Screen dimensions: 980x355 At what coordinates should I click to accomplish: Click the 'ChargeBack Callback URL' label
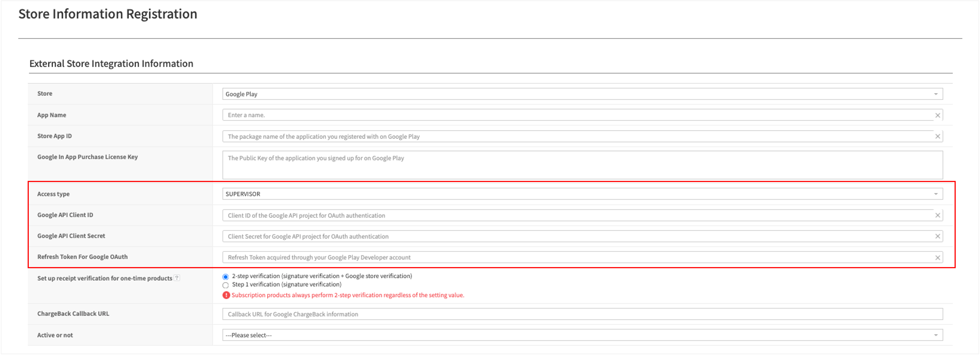[x=73, y=314]
